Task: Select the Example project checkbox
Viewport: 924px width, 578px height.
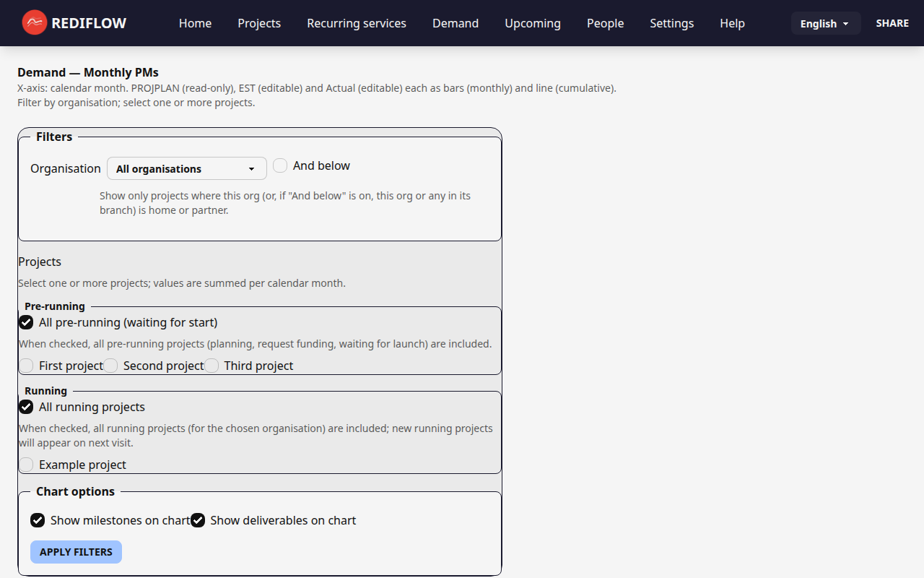Action: tap(26, 465)
